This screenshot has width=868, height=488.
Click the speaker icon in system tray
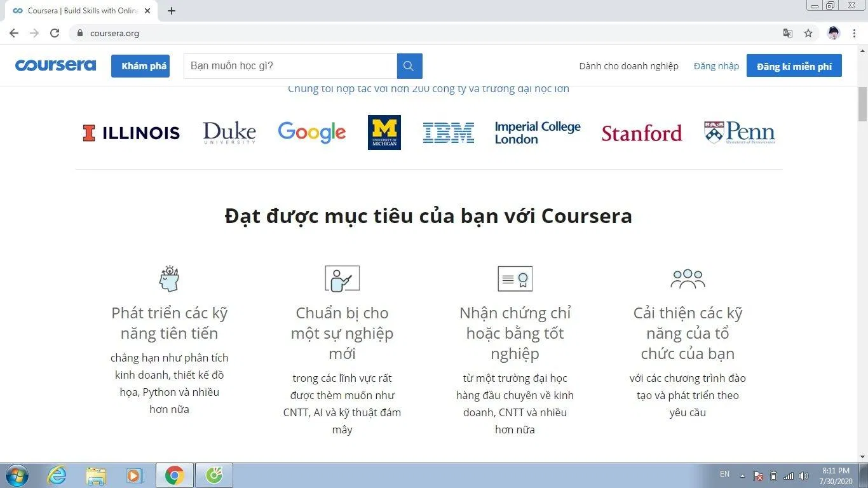click(x=804, y=475)
